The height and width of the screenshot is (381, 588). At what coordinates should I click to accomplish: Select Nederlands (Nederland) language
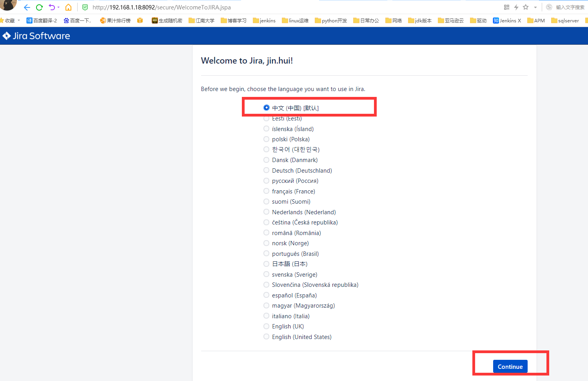(x=267, y=212)
